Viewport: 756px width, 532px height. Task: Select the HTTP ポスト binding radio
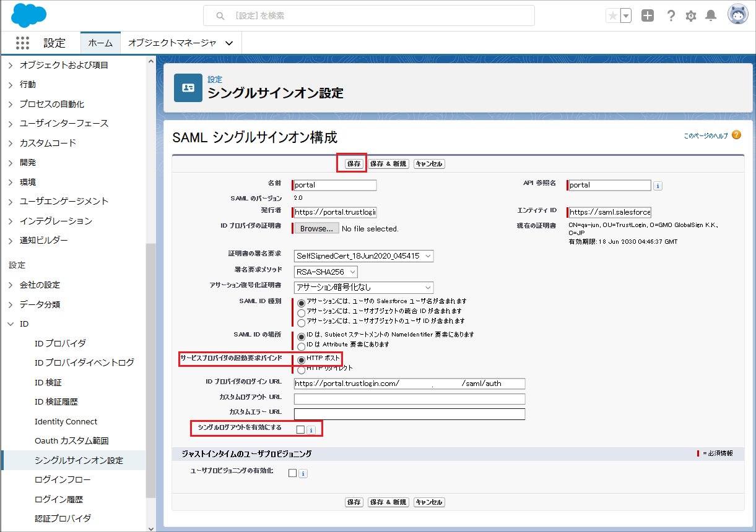302,359
